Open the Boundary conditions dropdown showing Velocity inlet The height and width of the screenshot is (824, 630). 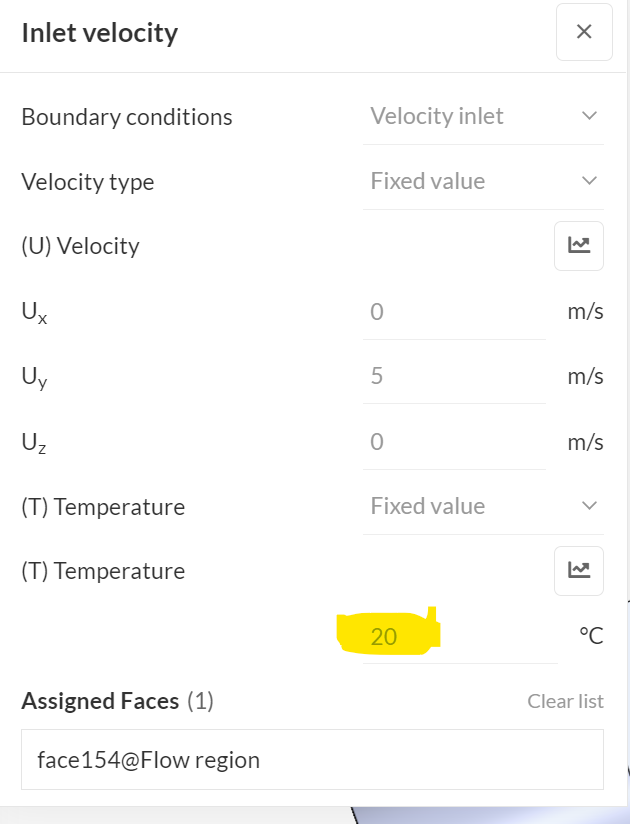click(x=483, y=117)
